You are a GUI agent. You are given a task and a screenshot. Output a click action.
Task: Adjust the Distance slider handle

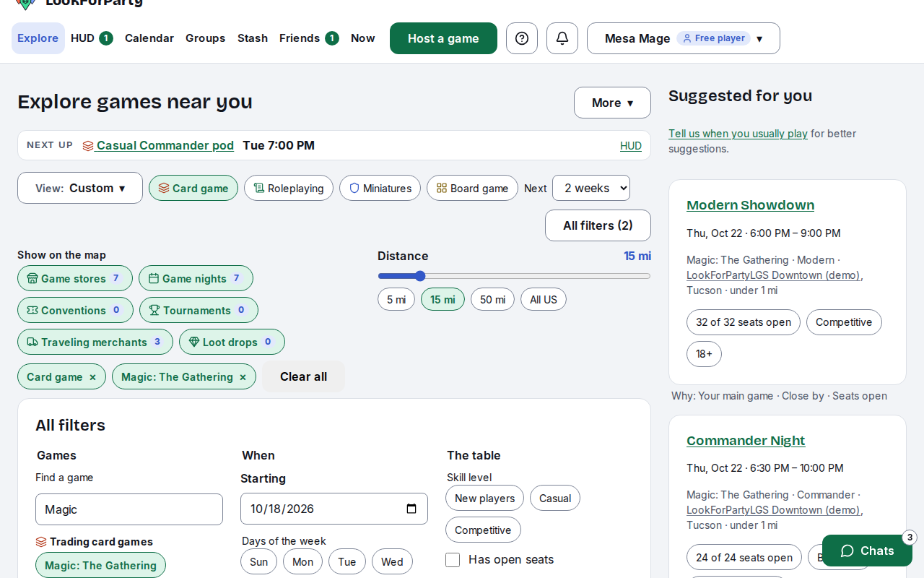420,276
